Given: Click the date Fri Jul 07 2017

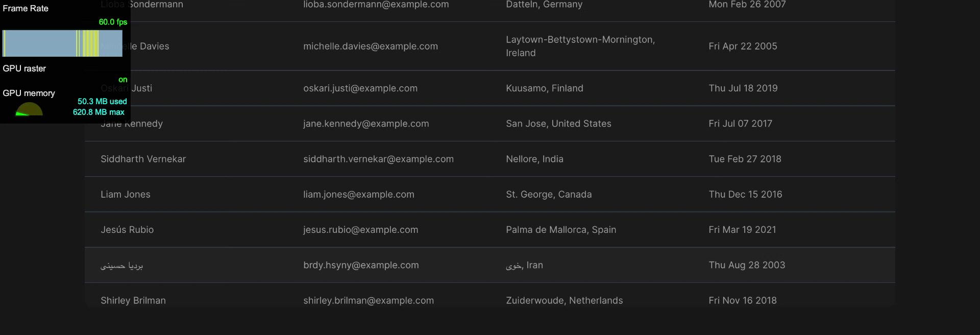Looking at the screenshot, I should tap(740, 124).
